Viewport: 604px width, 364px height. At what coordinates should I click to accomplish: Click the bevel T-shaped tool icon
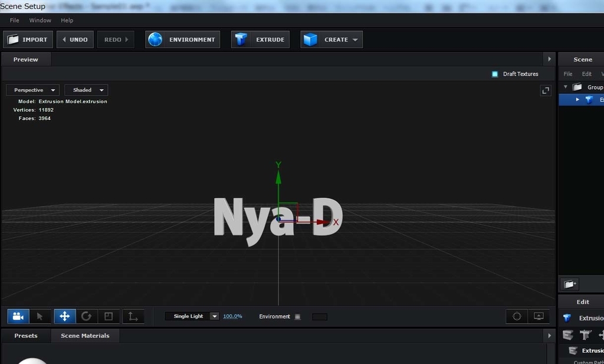tap(586, 335)
